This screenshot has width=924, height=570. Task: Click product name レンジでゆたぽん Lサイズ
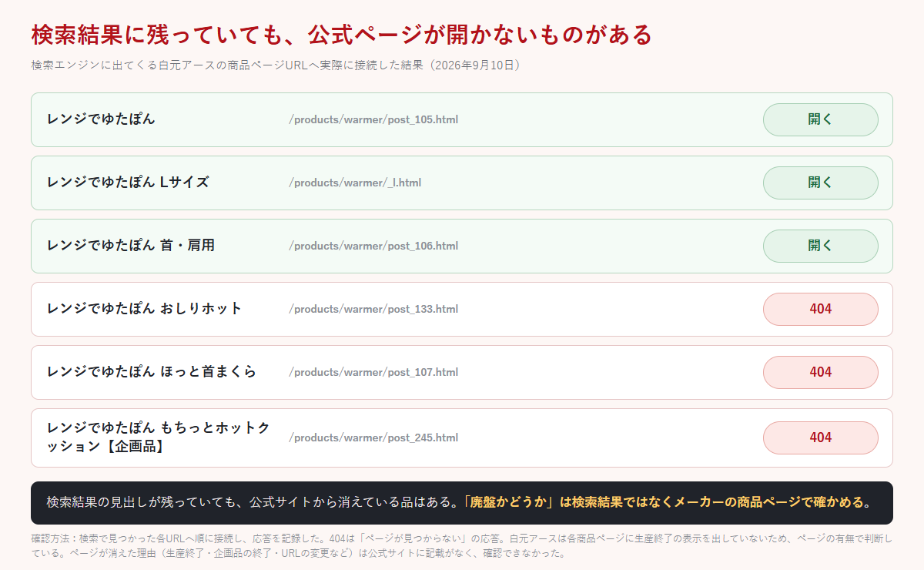pos(128,183)
